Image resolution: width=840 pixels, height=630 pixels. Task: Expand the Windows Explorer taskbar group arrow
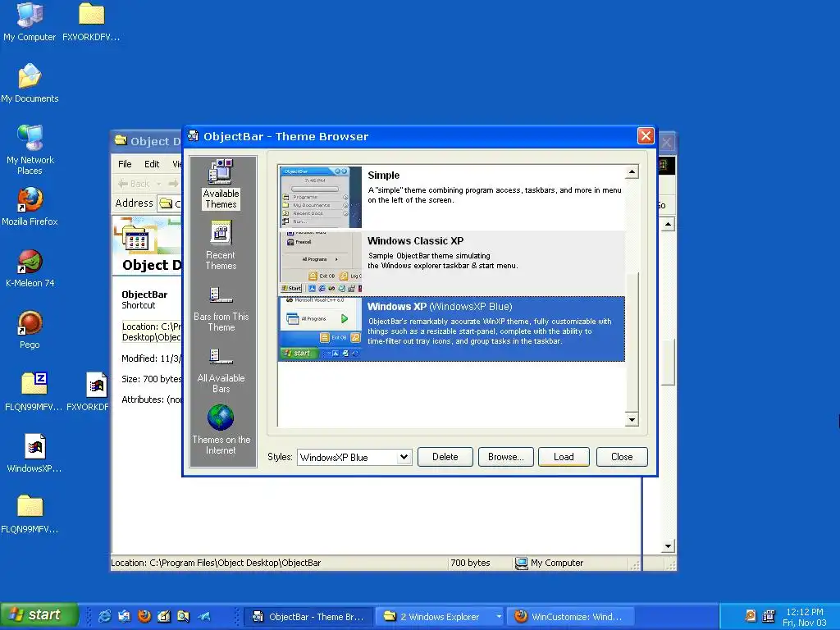click(499, 617)
